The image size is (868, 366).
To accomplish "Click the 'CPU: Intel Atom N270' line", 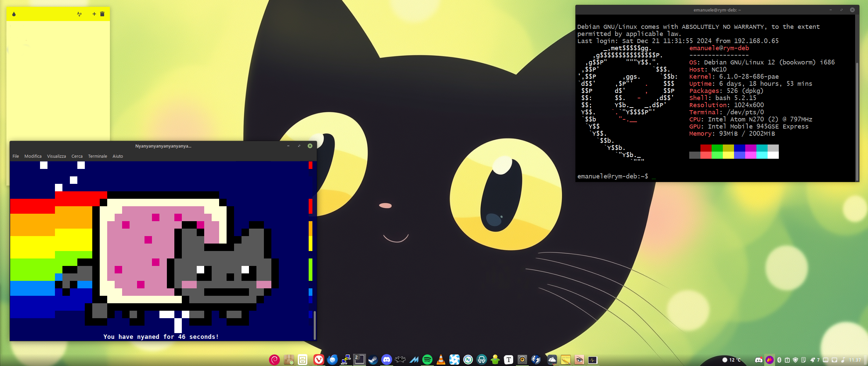I will pos(751,119).
